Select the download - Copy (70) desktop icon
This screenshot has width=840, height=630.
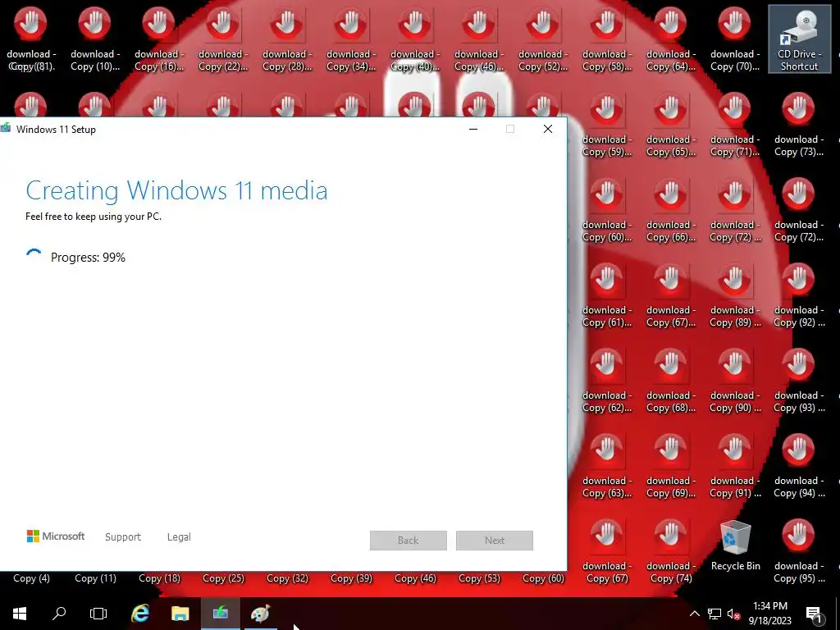734,39
